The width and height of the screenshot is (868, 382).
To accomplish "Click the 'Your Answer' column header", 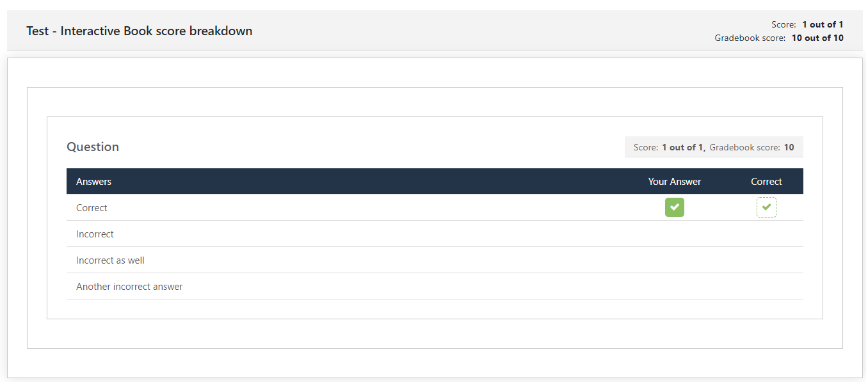I will pyautogui.click(x=675, y=182).
